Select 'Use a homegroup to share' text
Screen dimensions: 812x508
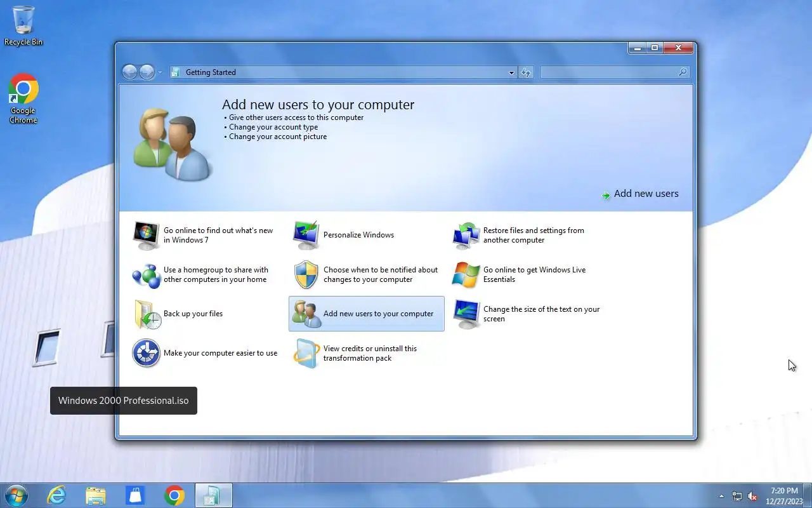click(216, 274)
